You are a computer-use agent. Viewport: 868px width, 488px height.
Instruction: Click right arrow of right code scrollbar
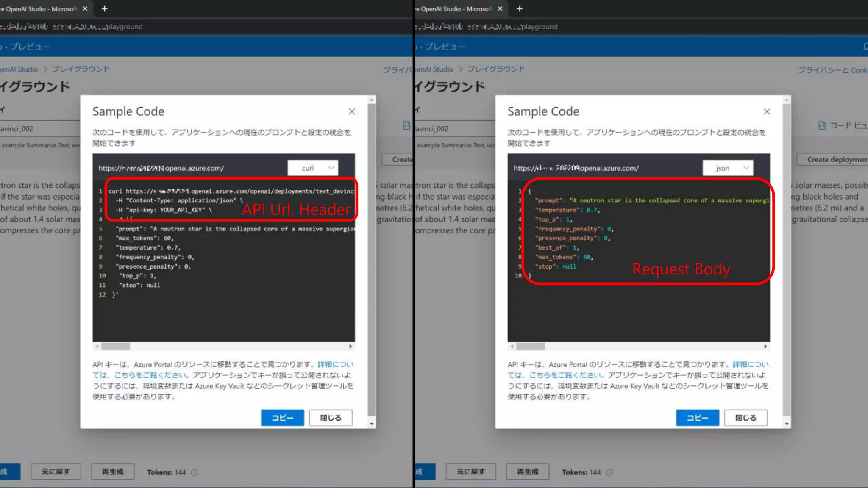coord(765,346)
